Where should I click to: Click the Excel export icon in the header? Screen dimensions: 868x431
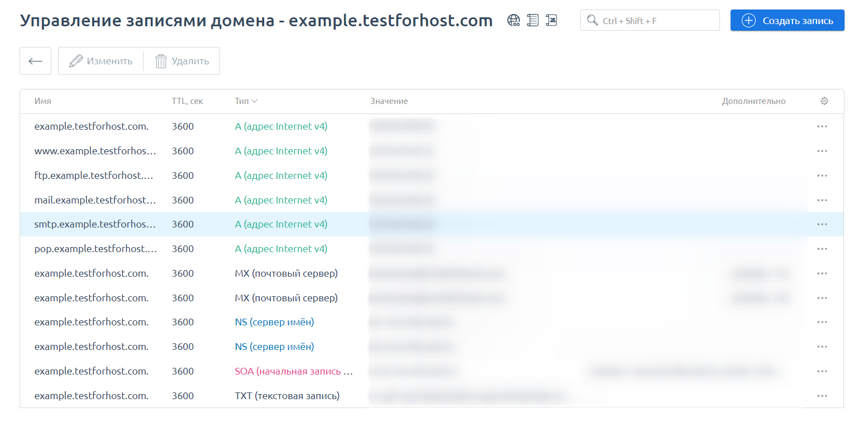point(551,21)
